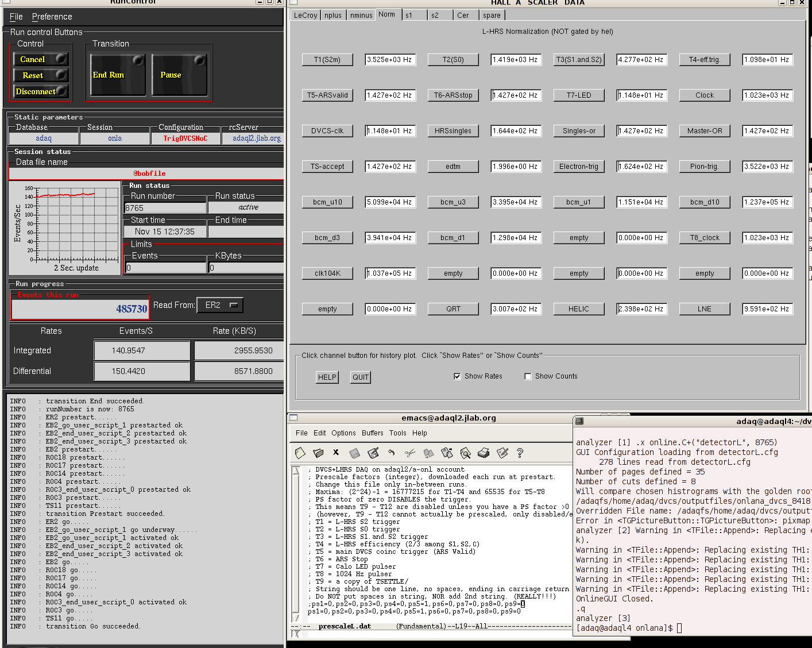
Task: Switch to the nplus tab
Action: (x=333, y=16)
